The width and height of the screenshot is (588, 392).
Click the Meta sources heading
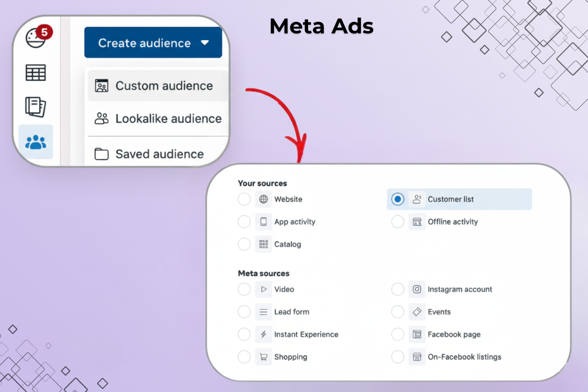pos(264,273)
